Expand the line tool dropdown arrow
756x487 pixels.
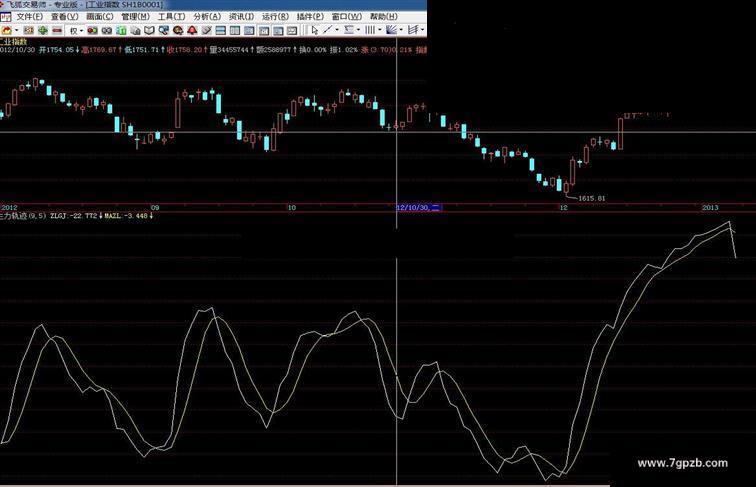[337, 30]
